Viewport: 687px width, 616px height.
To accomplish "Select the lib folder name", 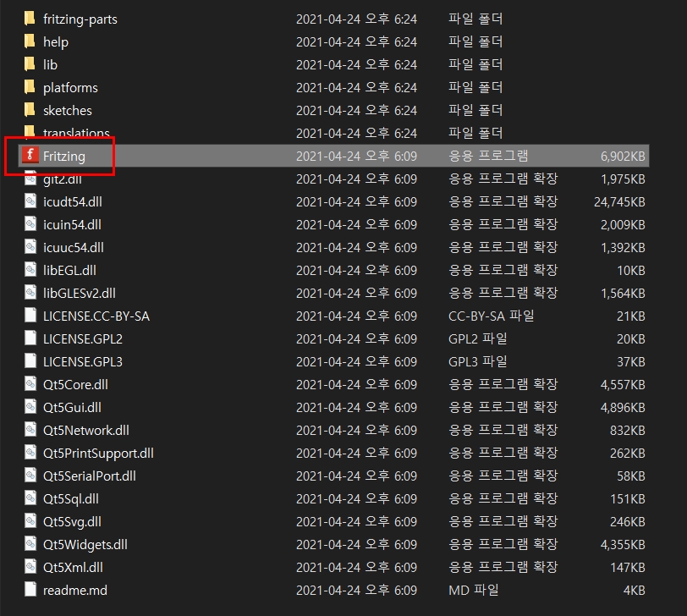I will coord(50,65).
